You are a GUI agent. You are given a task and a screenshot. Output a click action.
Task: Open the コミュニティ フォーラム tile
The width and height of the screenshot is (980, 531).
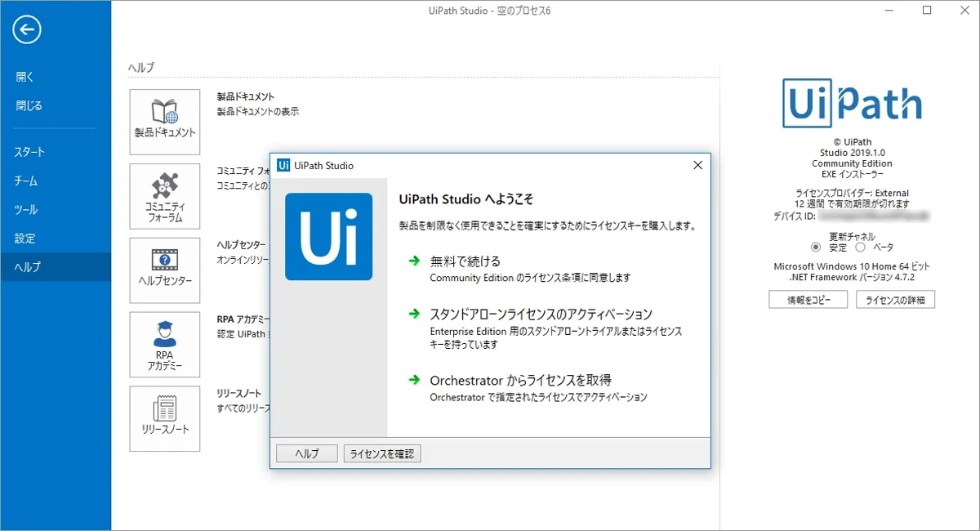[165, 196]
